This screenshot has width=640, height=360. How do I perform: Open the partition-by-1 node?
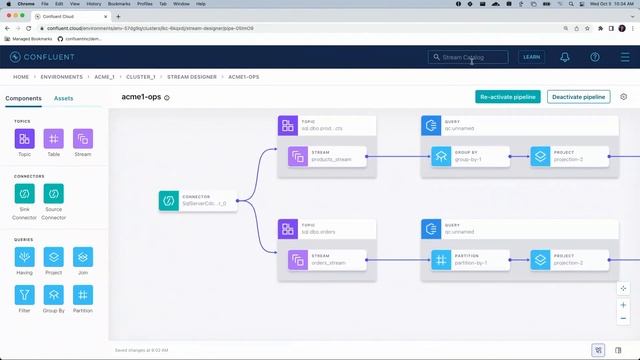pos(470,260)
